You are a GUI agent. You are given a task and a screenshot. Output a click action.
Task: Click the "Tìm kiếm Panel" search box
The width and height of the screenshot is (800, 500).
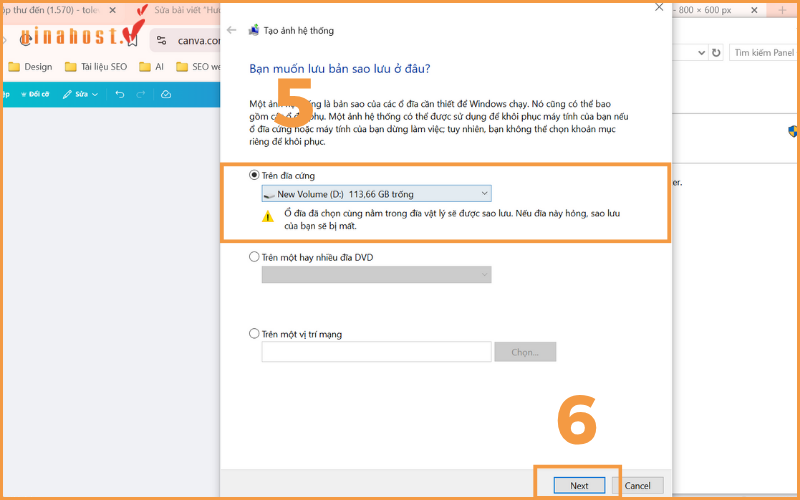pos(762,52)
